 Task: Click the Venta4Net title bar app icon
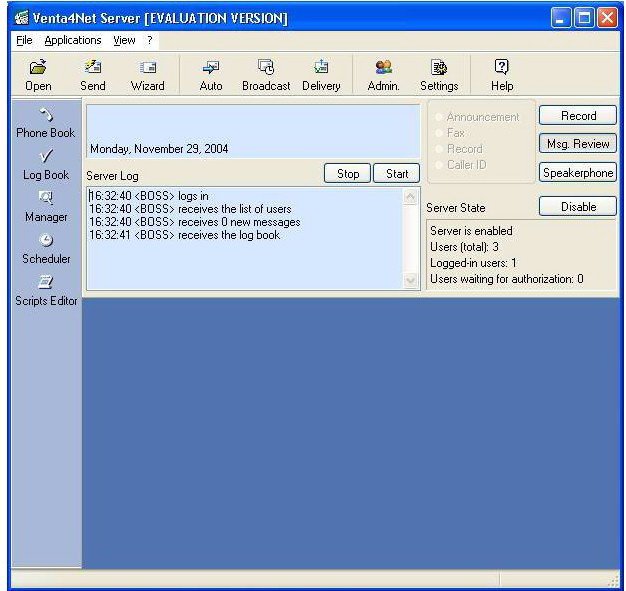pos(22,18)
